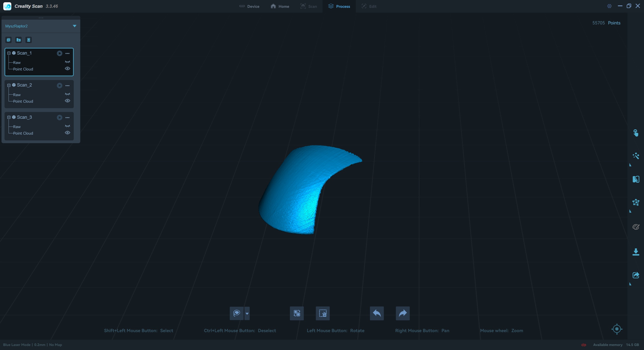
Task: Click the delete selection icon
Action: pyautogui.click(x=323, y=313)
